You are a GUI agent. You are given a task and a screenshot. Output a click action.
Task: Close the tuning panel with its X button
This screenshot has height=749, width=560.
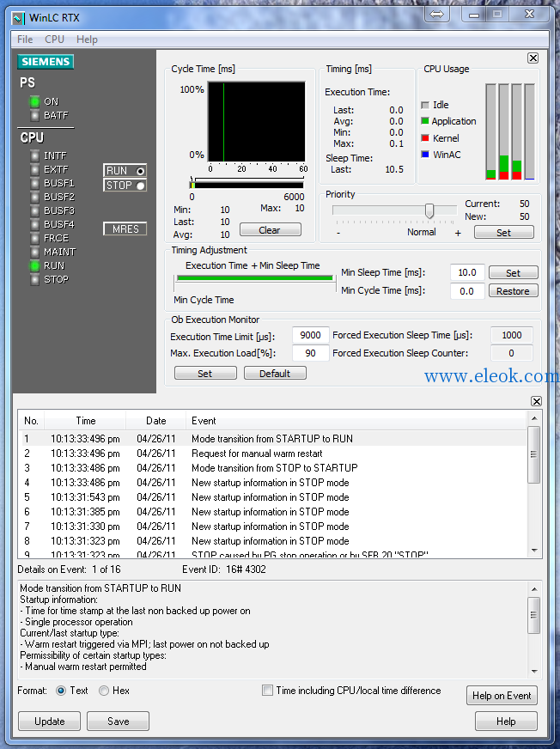point(533,58)
